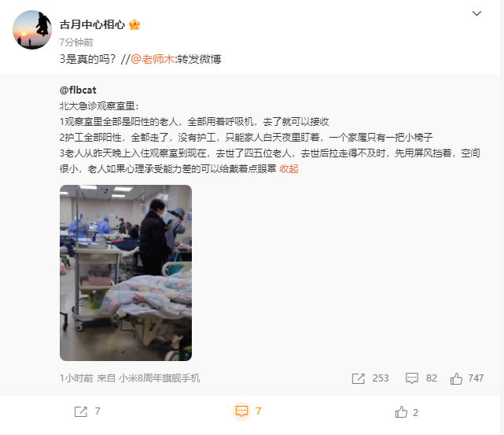
Task: Click the 7分钟前 timestamp
Action: (x=76, y=42)
